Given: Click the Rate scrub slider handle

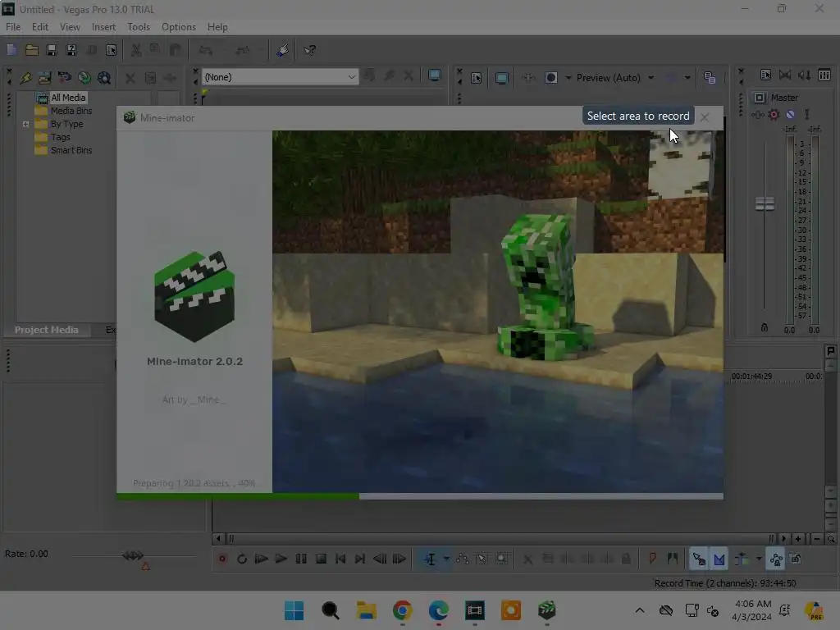Looking at the screenshot, I should 133,555.
